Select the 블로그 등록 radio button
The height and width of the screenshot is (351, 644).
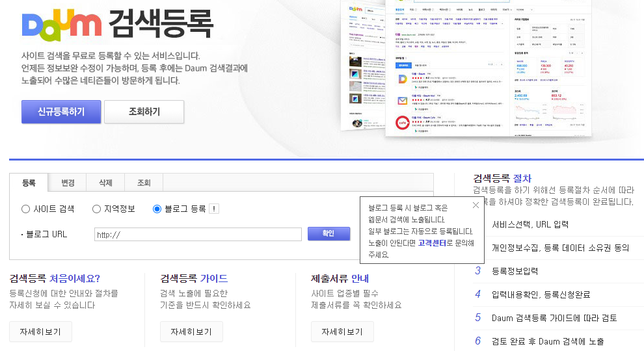coord(157,209)
